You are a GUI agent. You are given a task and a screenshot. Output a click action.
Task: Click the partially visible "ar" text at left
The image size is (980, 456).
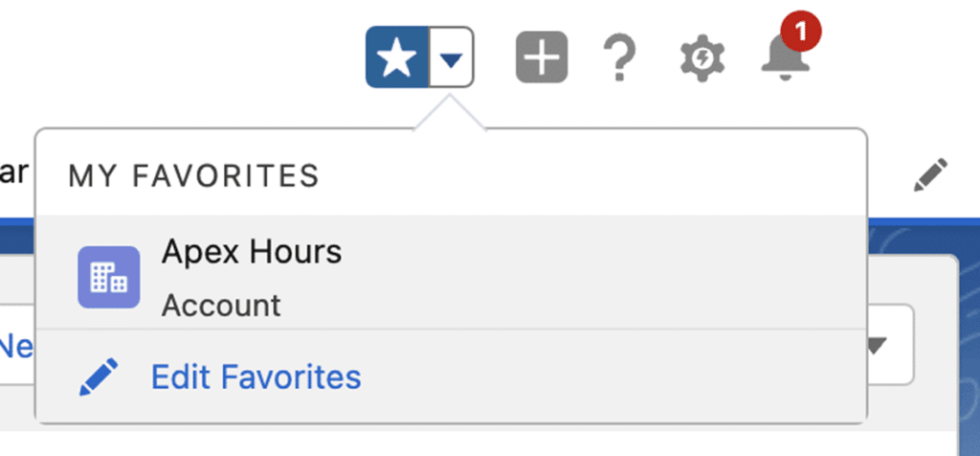click(x=13, y=173)
